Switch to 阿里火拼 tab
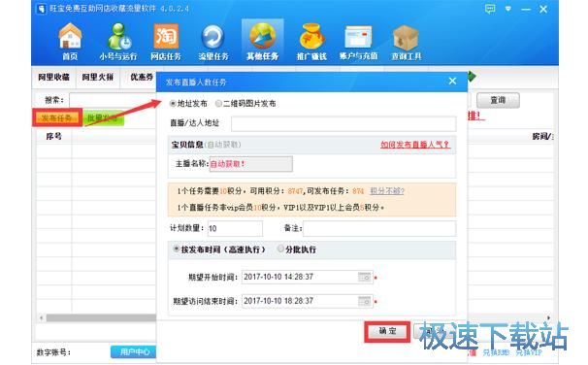This screenshot has height=365, width=588. [x=97, y=77]
